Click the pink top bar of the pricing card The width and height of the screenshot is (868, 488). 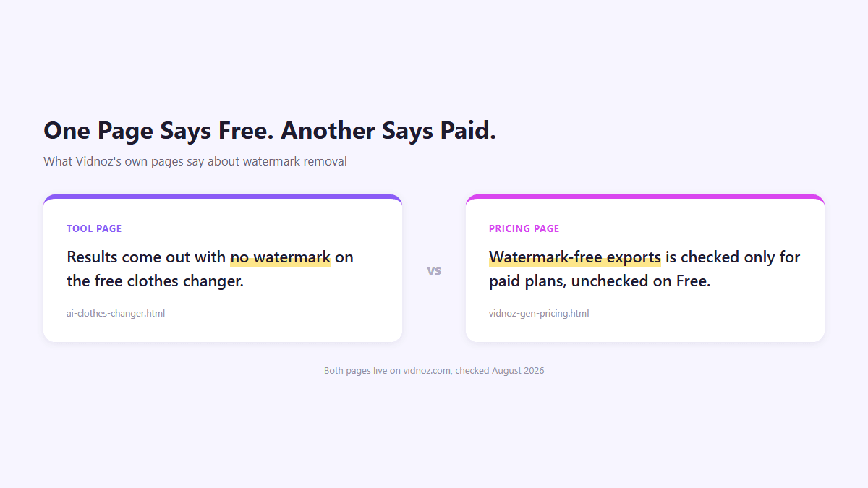[x=645, y=197]
